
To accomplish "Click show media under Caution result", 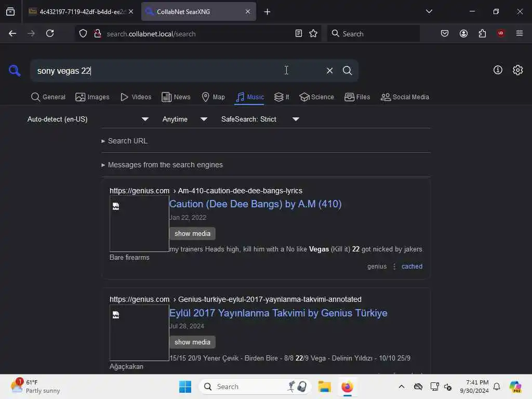I will (x=192, y=233).
